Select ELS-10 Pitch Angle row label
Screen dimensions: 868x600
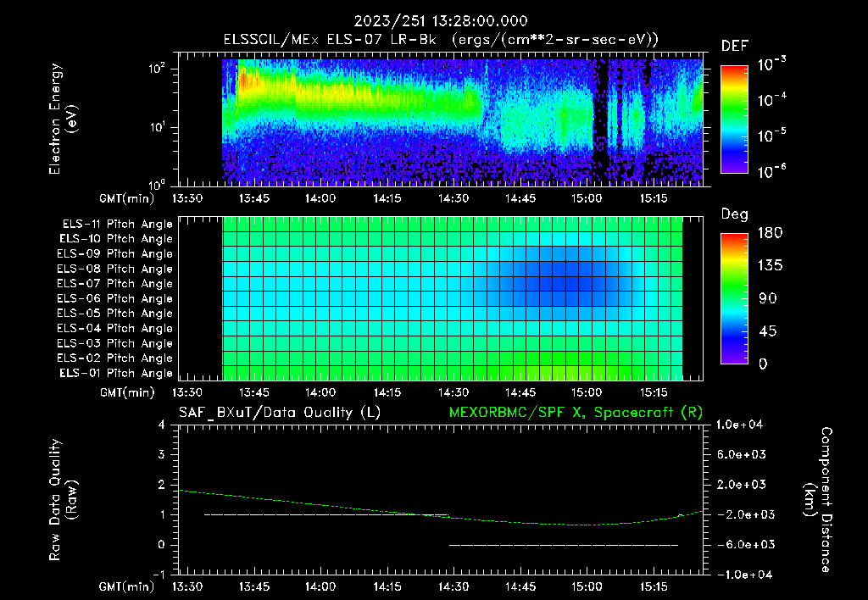[x=116, y=239]
